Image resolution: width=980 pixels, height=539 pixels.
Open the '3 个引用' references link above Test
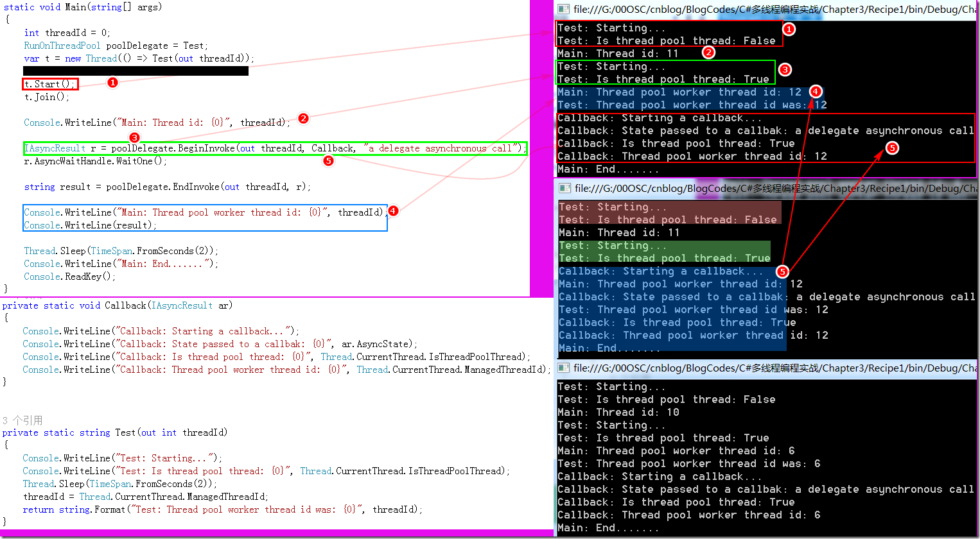22,420
